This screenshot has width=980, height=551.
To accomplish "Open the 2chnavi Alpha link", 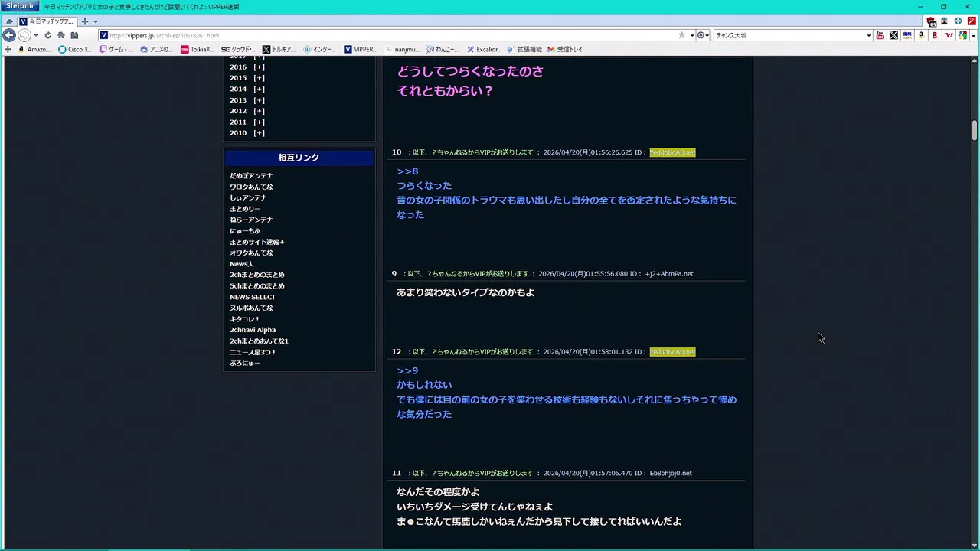I will pyautogui.click(x=253, y=330).
